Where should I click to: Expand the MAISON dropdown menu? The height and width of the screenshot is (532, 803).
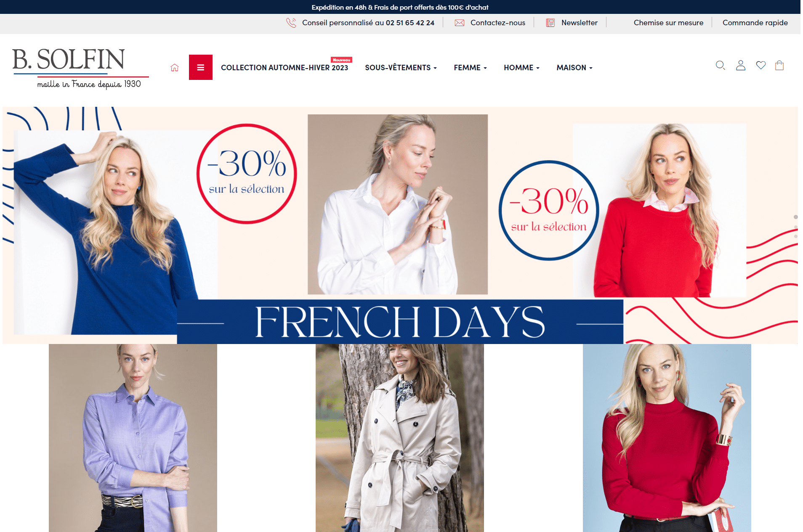[574, 68]
